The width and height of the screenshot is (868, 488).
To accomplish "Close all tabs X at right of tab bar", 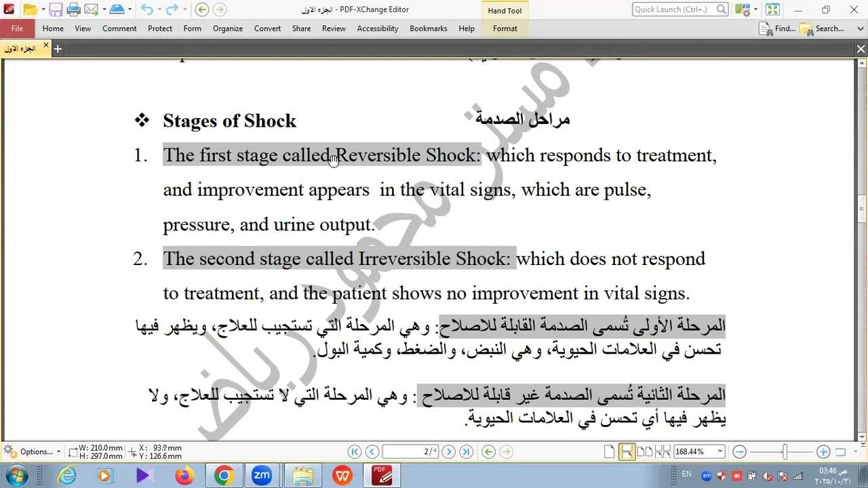I will [x=861, y=49].
